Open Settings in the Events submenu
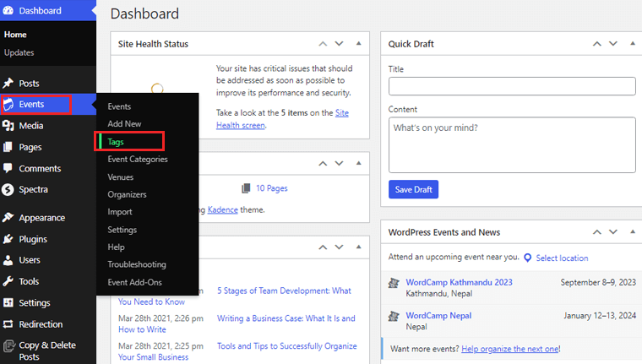 point(122,230)
